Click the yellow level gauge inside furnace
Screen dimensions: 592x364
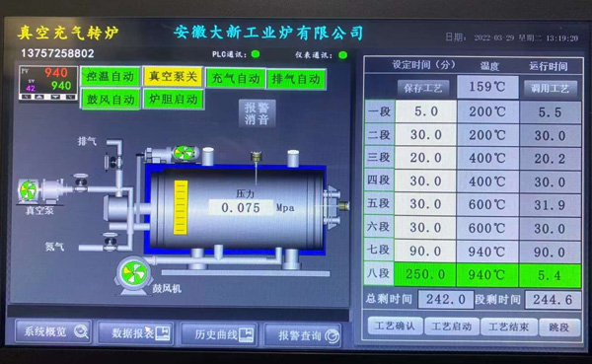[181, 207]
